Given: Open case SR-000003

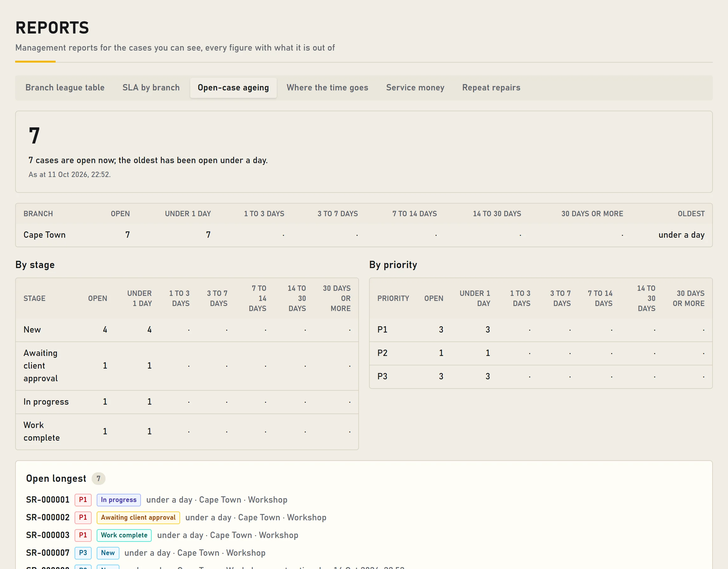Looking at the screenshot, I should click(x=48, y=535).
